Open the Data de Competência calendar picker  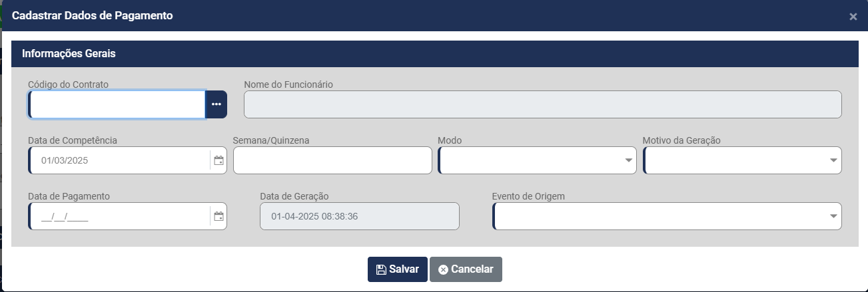tap(218, 160)
